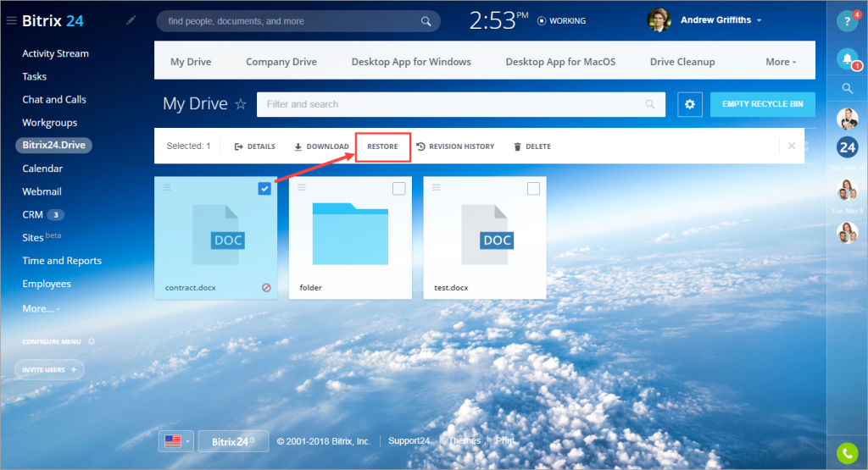
Task: Open Calendar in the sidebar
Action: [42, 169]
